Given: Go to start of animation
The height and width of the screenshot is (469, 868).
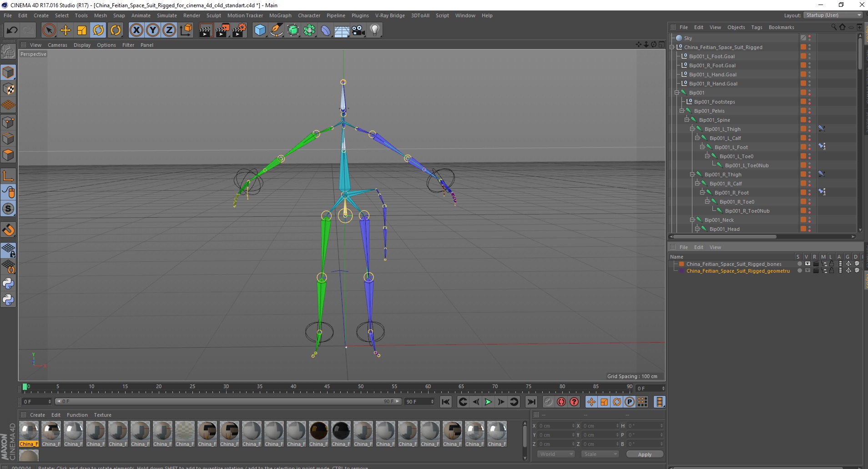Looking at the screenshot, I should 446,402.
